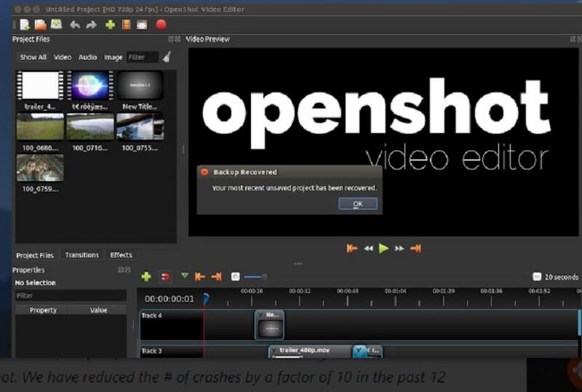Screen dimensions: 582x392
Task: Select the Show All filter
Action: [33, 57]
